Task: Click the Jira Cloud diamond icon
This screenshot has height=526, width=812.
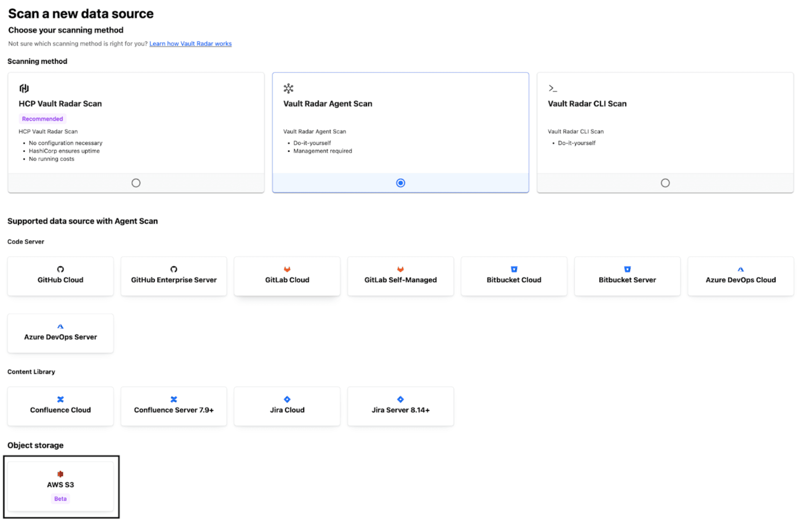Action: click(287, 399)
